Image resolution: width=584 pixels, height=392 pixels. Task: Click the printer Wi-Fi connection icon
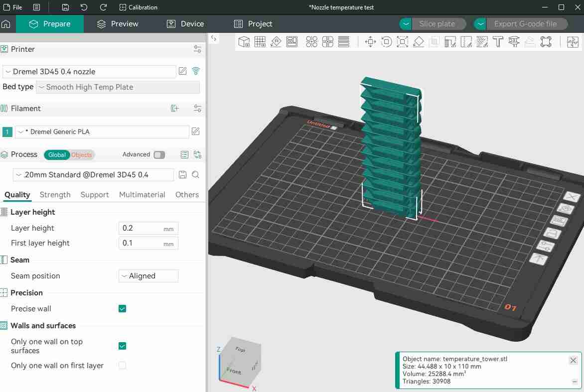click(x=196, y=71)
